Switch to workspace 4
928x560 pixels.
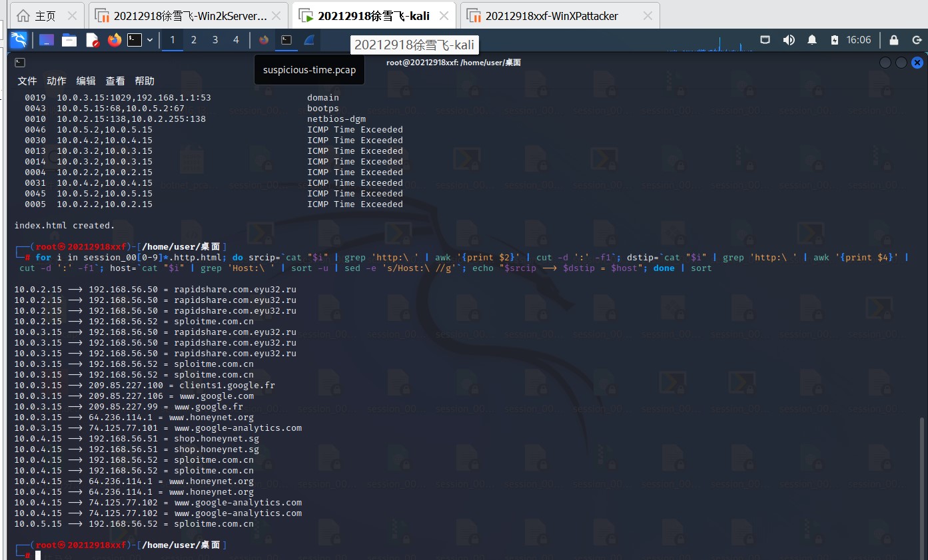tap(236, 40)
